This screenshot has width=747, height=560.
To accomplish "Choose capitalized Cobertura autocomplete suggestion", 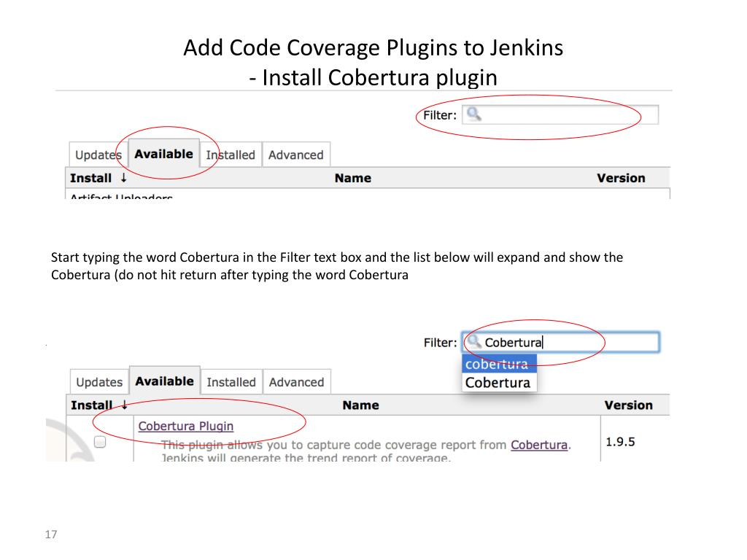I will [x=499, y=382].
